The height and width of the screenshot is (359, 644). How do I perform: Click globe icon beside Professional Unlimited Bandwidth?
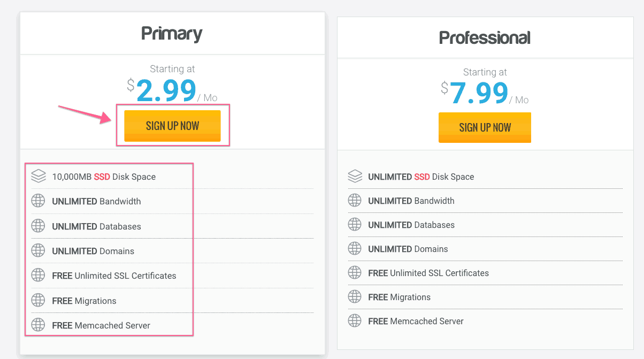(x=355, y=201)
